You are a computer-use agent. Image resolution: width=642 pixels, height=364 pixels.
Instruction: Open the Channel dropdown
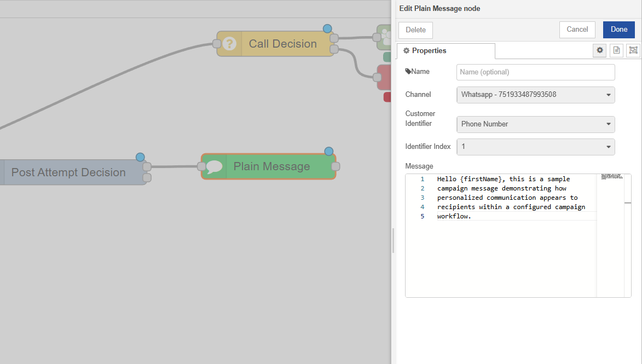(535, 95)
